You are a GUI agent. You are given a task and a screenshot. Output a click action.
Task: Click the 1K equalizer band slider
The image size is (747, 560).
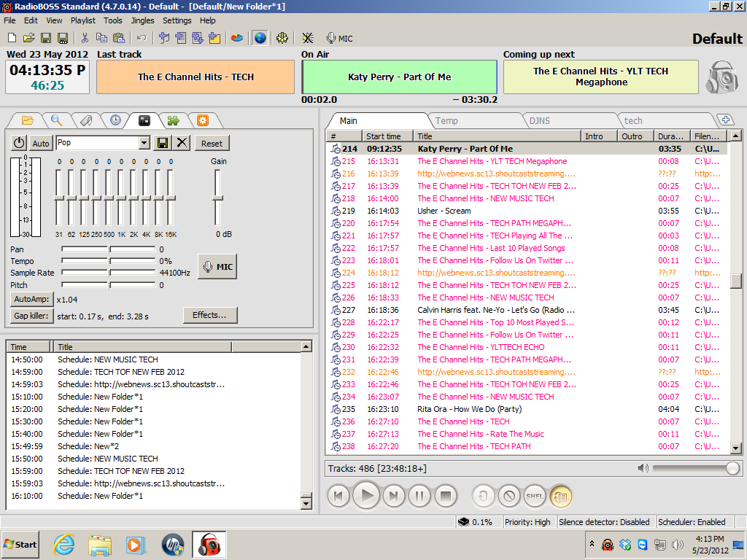click(122, 197)
